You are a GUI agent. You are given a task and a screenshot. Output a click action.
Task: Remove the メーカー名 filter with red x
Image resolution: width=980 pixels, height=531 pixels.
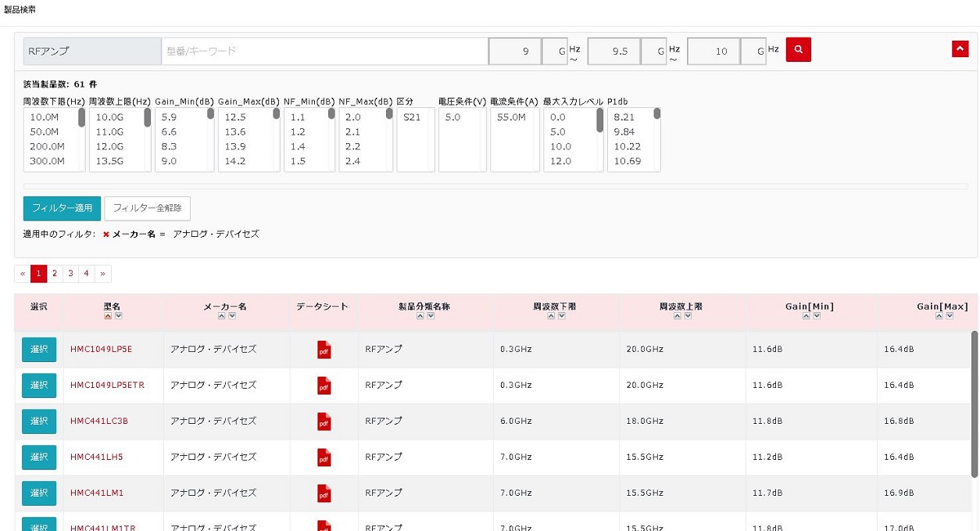106,234
